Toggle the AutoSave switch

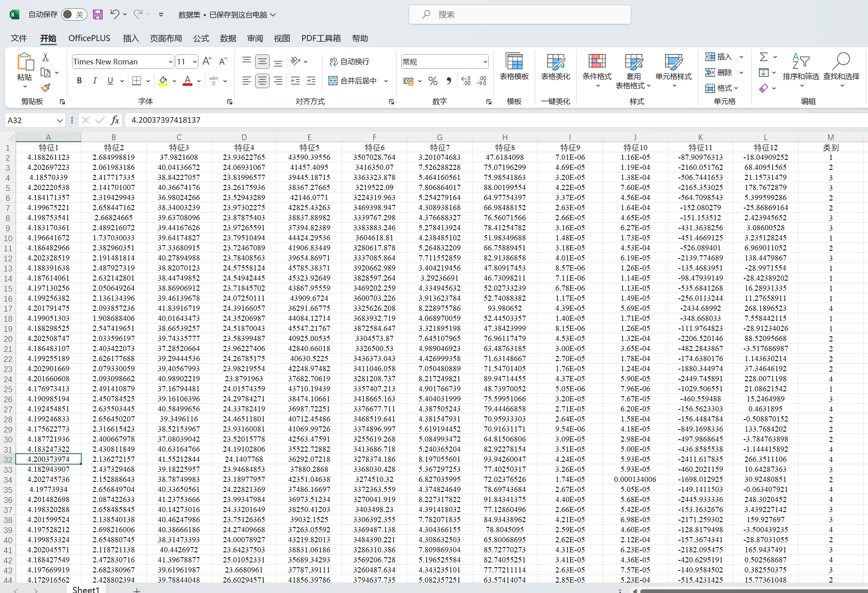pyautogui.click(x=74, y=15)
